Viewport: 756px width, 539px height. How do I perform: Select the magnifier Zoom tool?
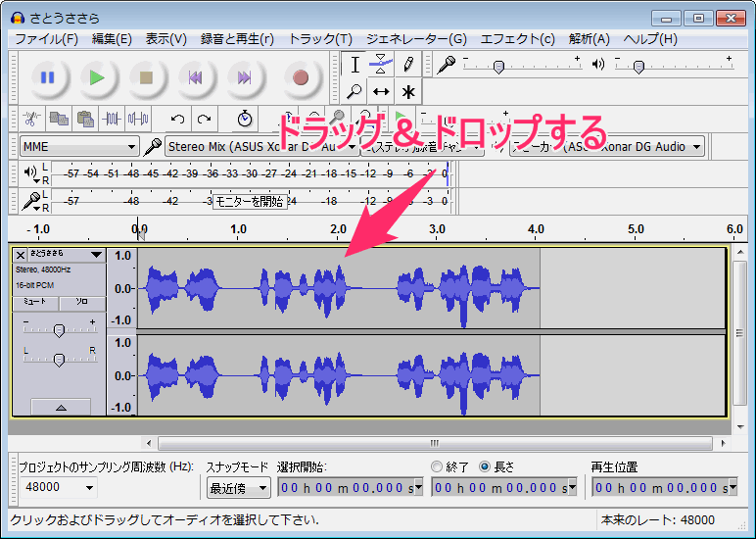(354, 91)
